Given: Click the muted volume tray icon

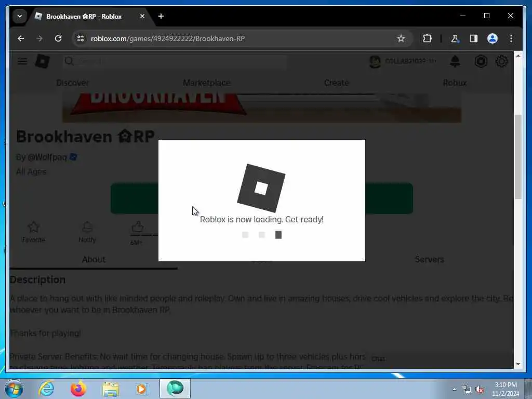Looking at the screenshot, I should 480,390.
